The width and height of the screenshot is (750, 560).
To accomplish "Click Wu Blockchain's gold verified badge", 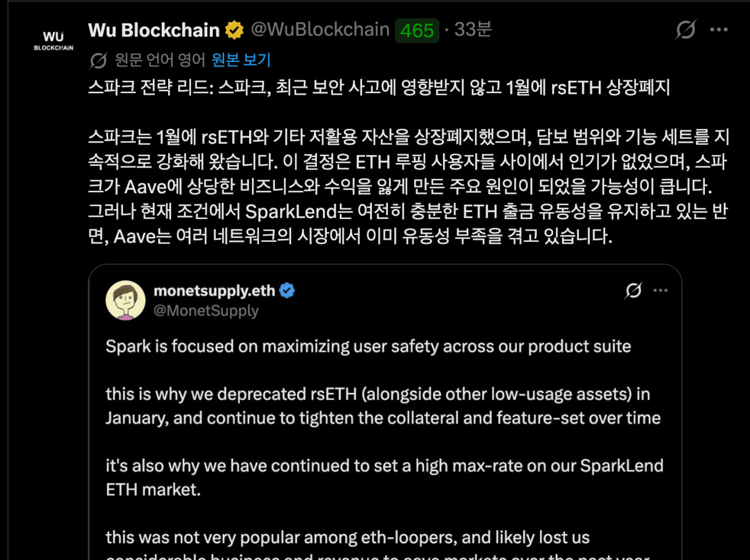I will coord(234,30).
